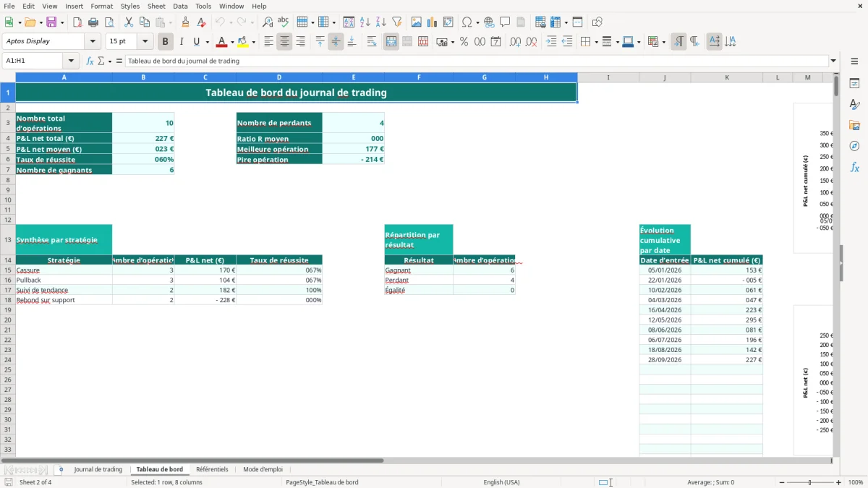Click the Sort Ascending icon
Viewport: 868px width, 488px height.
pos(365,22)
